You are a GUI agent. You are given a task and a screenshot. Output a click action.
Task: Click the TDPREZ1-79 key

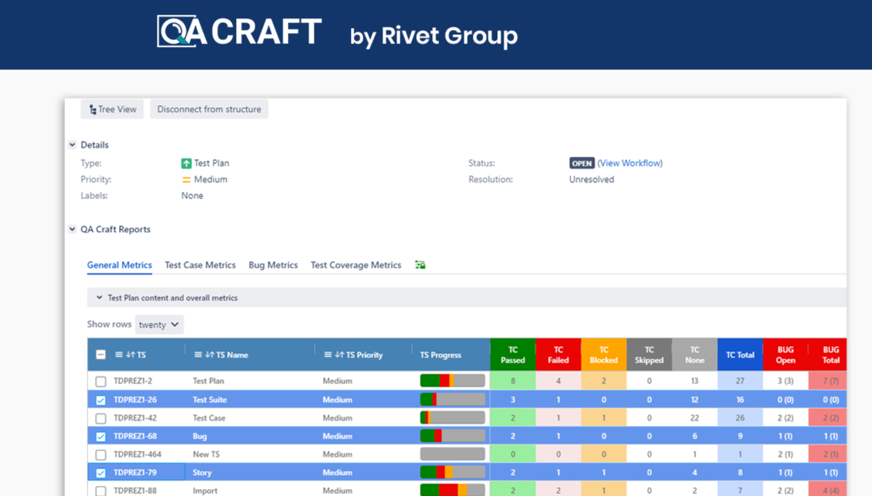[x=135, y=473]
